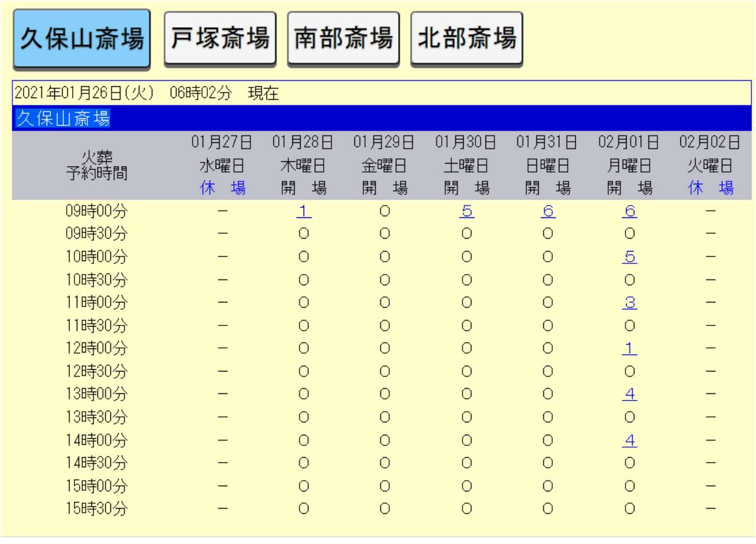Open link 5 for 02月01日 at 10時00分

click(629, 258)
